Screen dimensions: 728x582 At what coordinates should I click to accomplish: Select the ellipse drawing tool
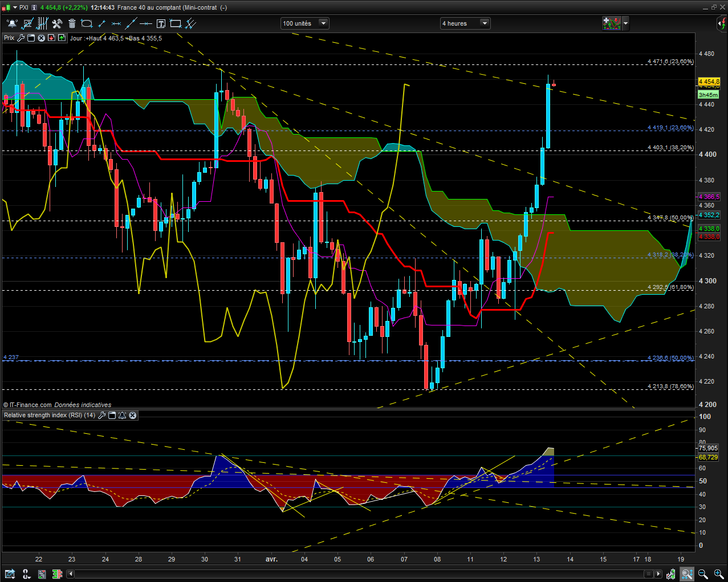[x=87, y=23]
